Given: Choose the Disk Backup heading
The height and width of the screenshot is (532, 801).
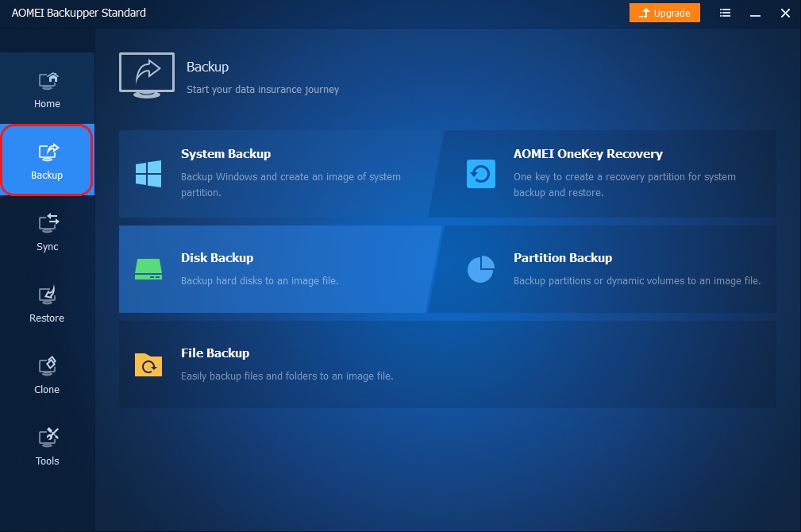Looking at the screenshot, I should pyautogui.click(x=217, y=257).
